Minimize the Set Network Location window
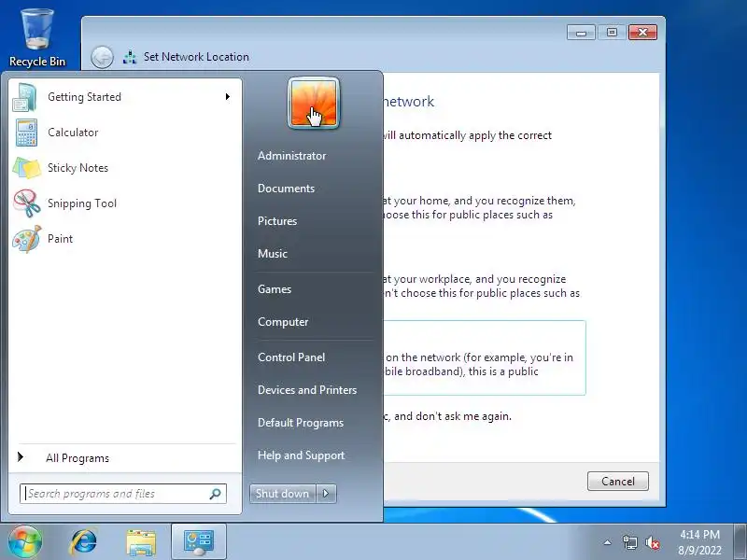The width and height of the screenshot is (747, 560). 581,33
